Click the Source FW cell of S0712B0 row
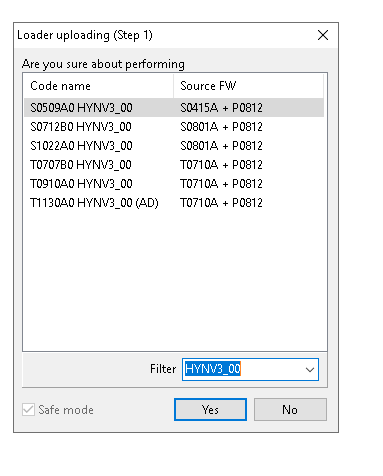 (221, 127)
